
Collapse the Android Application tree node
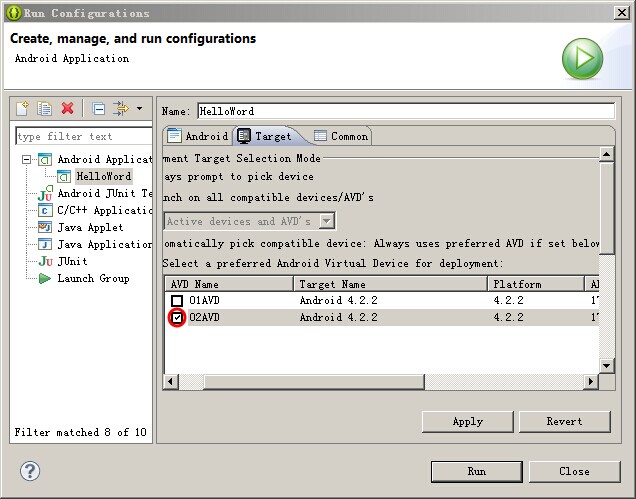(26, 160)
